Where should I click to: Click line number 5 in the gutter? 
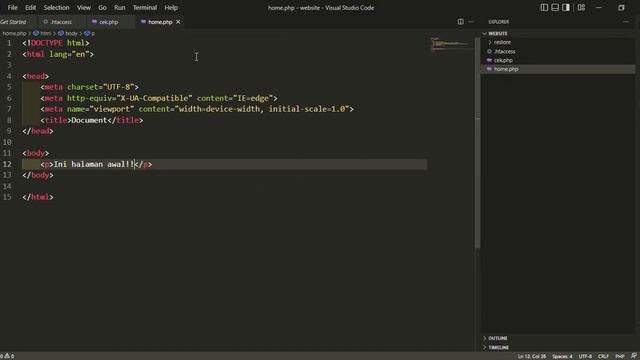point(9,87)
